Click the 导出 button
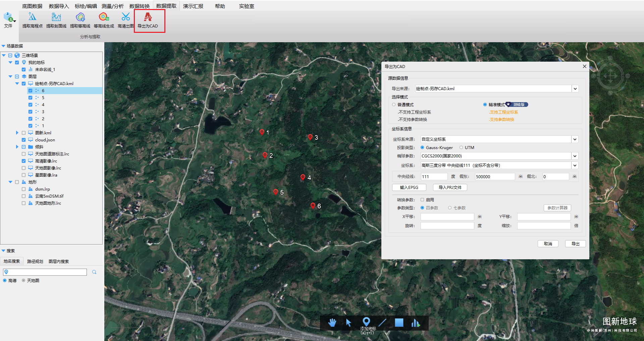This screenshot has width=644, height=341. 575,244
